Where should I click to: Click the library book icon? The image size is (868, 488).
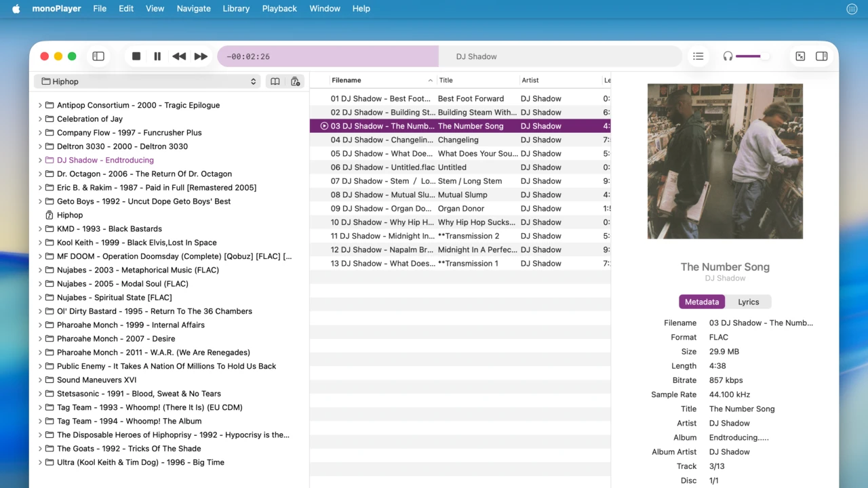tap(275, 81)
